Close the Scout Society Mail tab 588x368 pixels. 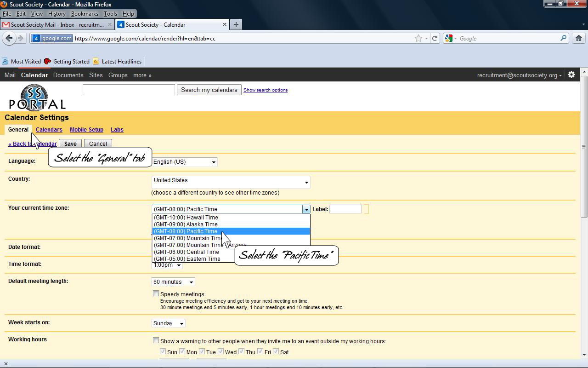[x=110, y=24]
